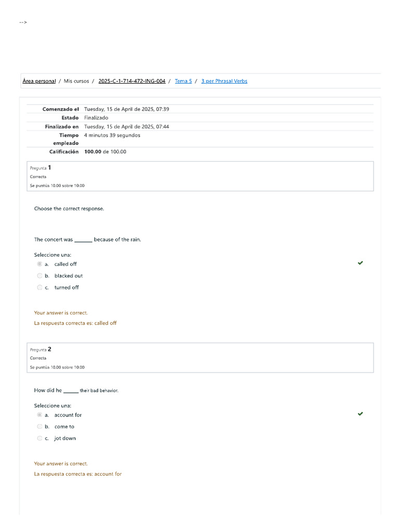
Task: Open course 2025-C-1-714-472-ING-004 breadcrumb link
Action: coord(132,81)
